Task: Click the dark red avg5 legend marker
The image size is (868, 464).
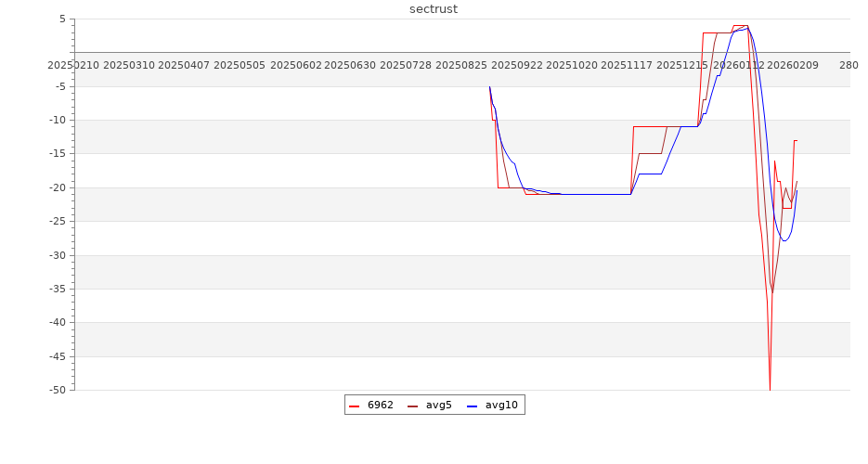Action: click(412, 406)
